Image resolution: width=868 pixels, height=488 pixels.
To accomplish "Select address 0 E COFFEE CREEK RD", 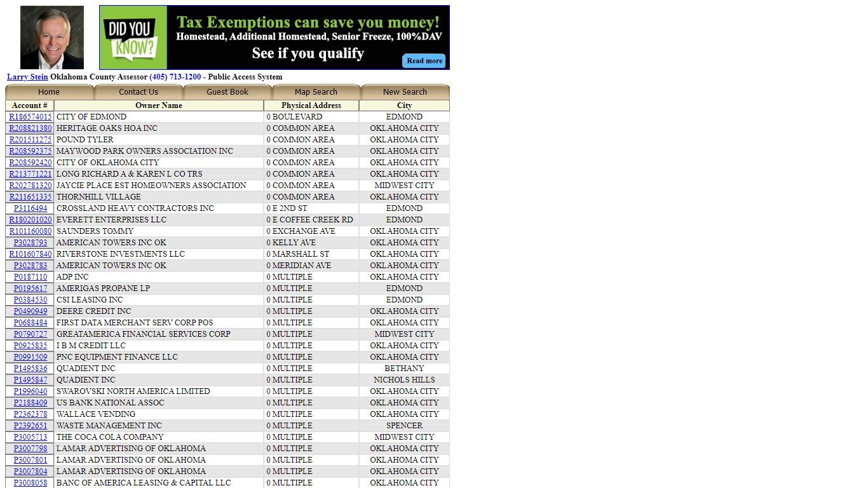I will pyautogui.click(x=309, y=220).
